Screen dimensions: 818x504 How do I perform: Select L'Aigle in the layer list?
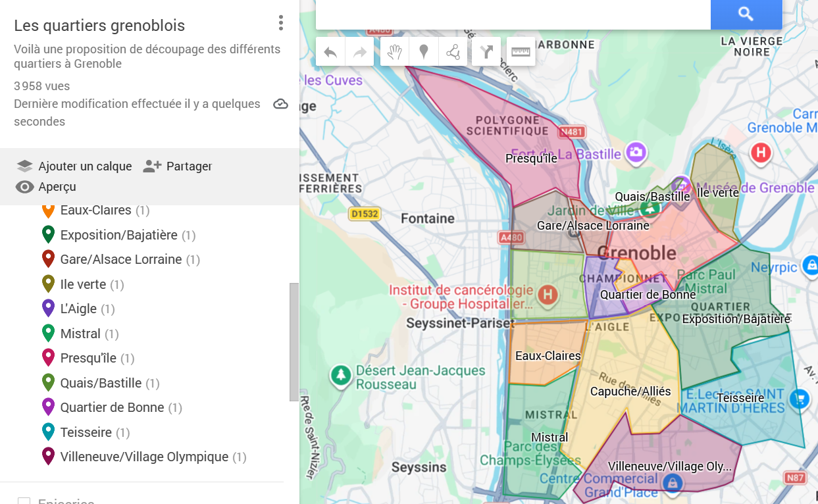pos(78,309)
